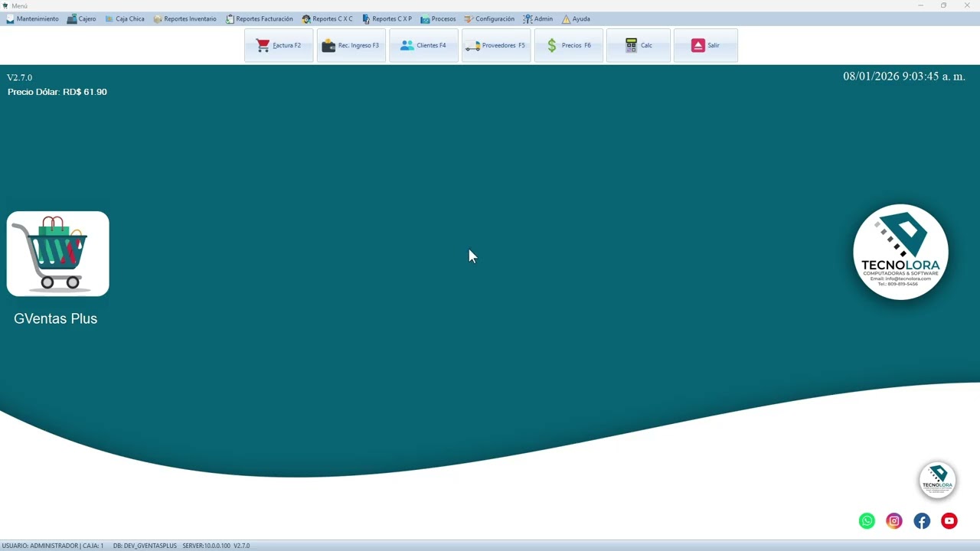This screenshot has width=980, height=551.
Task: Click the Facebook icon
Action: [x=922, y=521]
